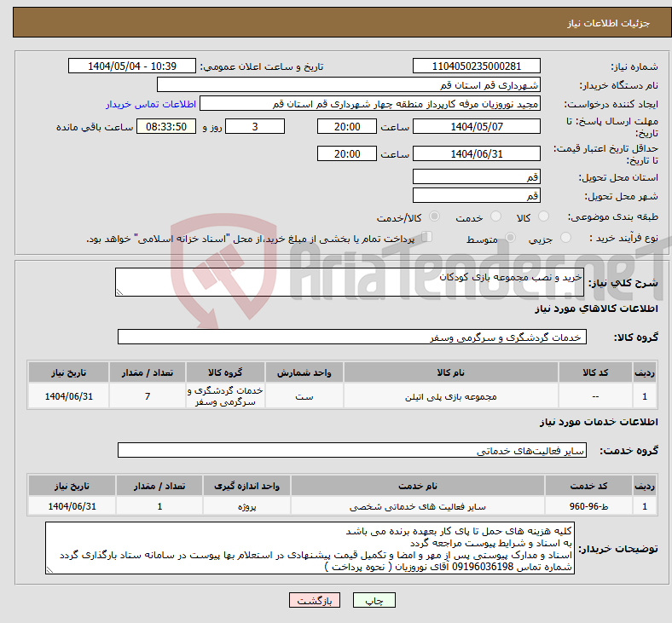Click the response deadline time 20:00 field
672x623 pixels.
[347, 126]
